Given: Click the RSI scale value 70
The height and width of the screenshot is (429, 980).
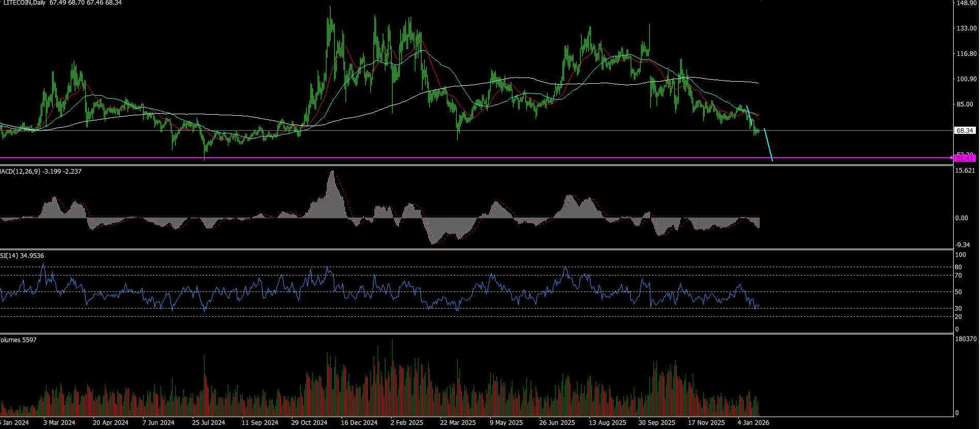Looking at the screenshot, I should coord(958,275).
